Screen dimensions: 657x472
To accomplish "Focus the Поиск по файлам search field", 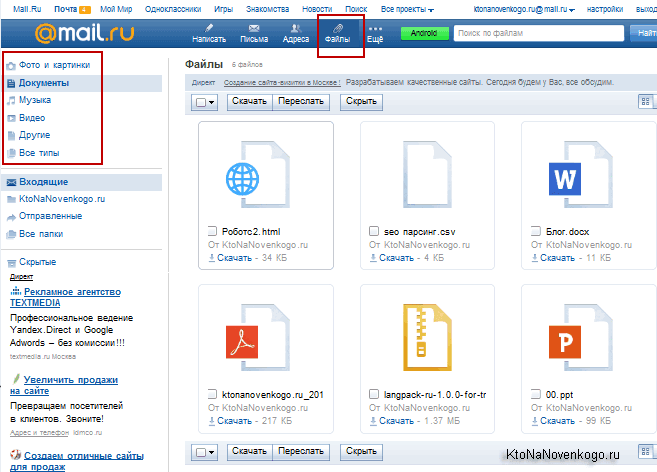I will (x=539, y=33).
